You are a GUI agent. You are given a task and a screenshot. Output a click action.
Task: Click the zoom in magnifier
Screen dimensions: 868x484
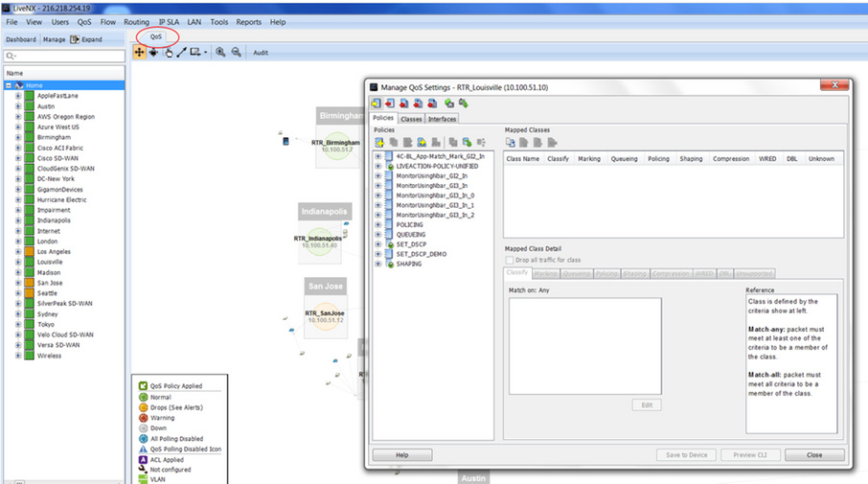pos(220,52)
